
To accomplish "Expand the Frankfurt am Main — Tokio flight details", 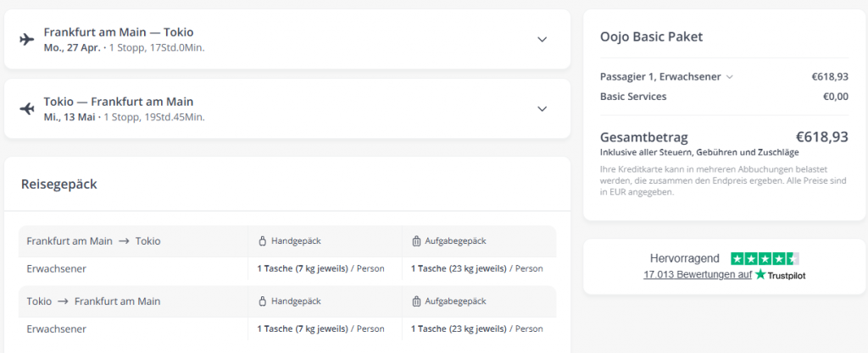I will click(x=542, y=40).
